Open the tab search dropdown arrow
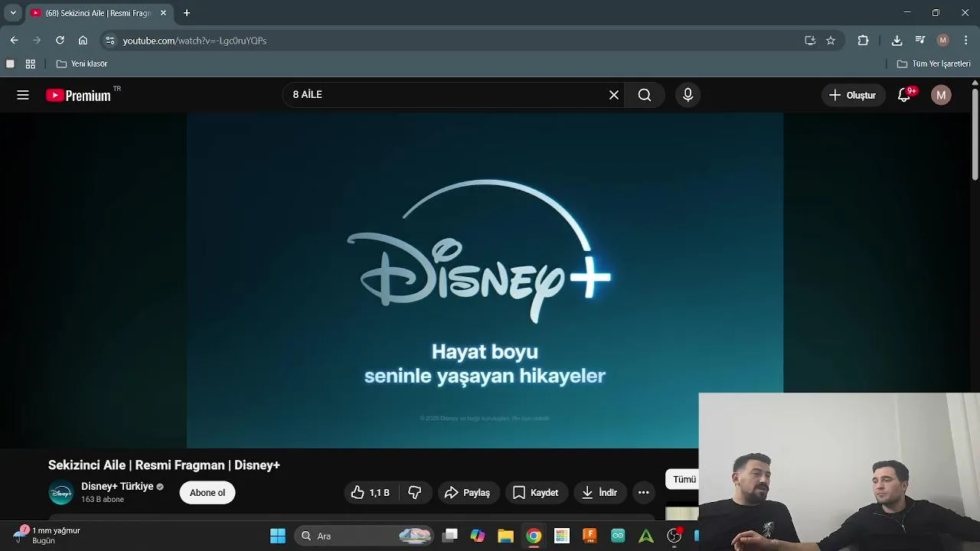 click(x=13, y=13)
